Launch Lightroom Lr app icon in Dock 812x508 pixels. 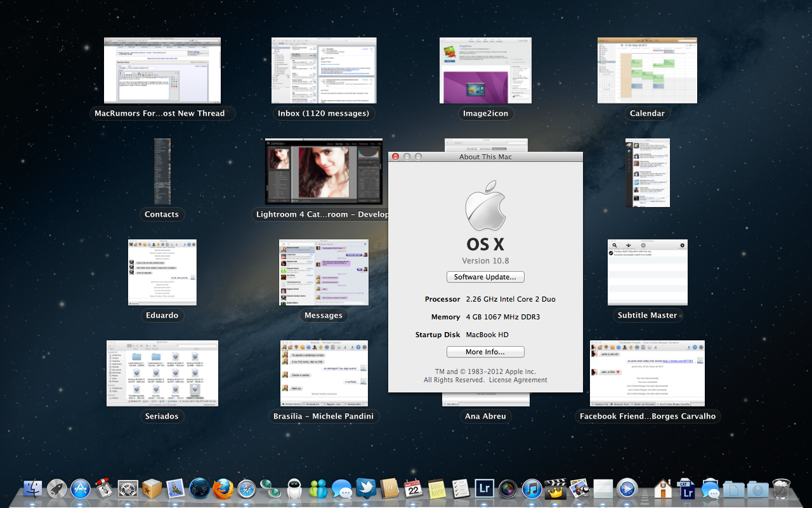485,488
